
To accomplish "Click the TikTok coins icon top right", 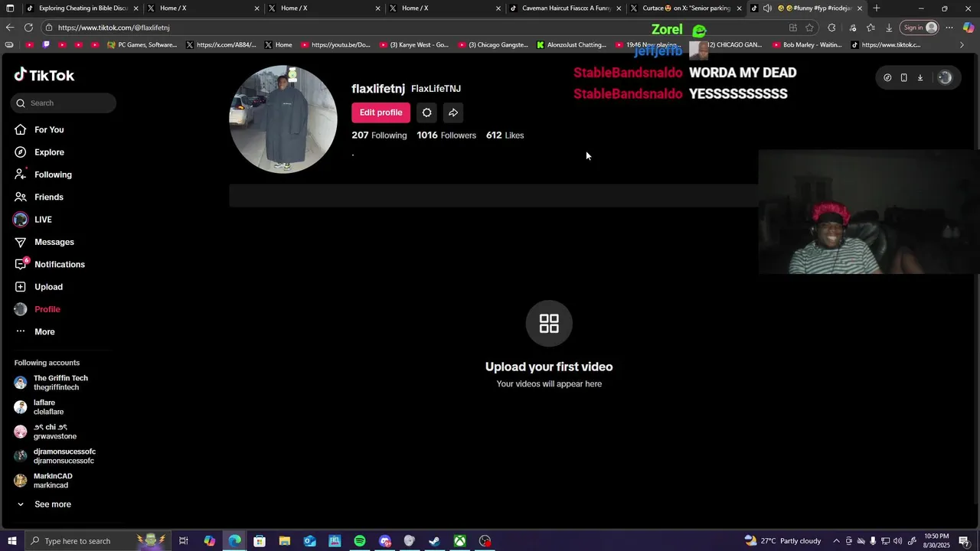I will point(887,77).
